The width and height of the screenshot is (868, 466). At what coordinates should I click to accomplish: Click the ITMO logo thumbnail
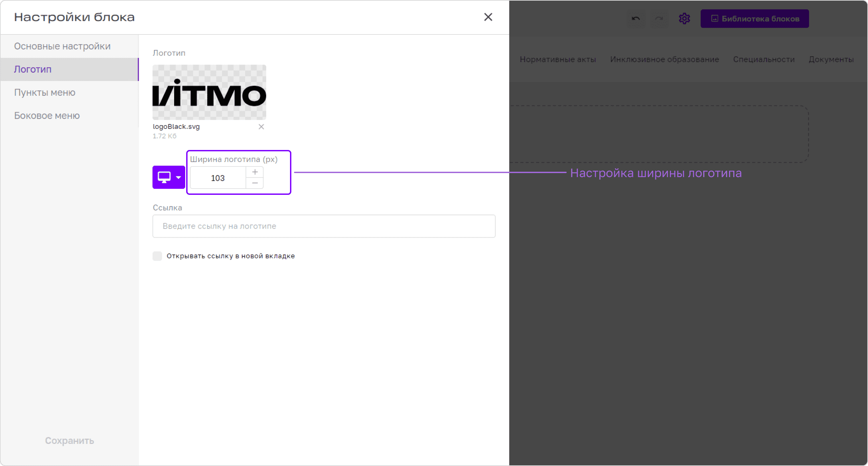point(209,92)
